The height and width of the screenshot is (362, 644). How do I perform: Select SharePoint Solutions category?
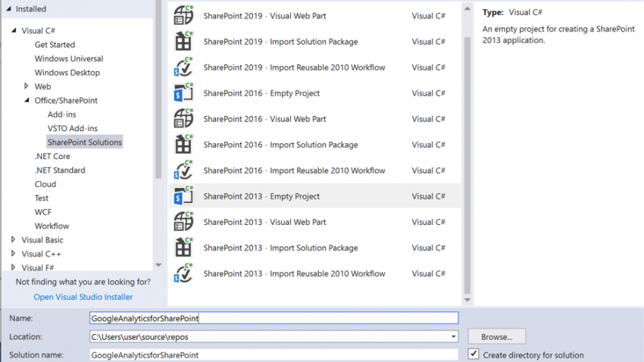[x=85, y=142]
